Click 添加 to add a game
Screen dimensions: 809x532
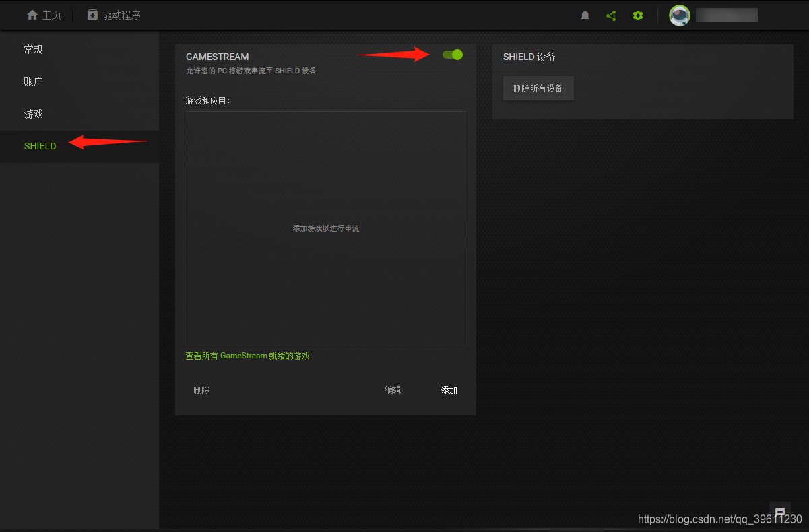point(449,390)
